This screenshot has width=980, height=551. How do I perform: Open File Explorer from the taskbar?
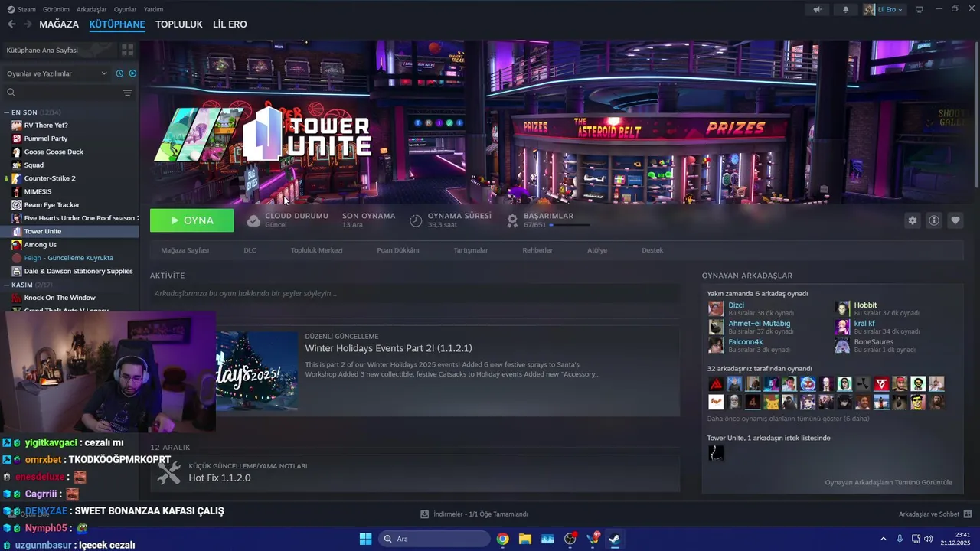click(x=524, y=539)
